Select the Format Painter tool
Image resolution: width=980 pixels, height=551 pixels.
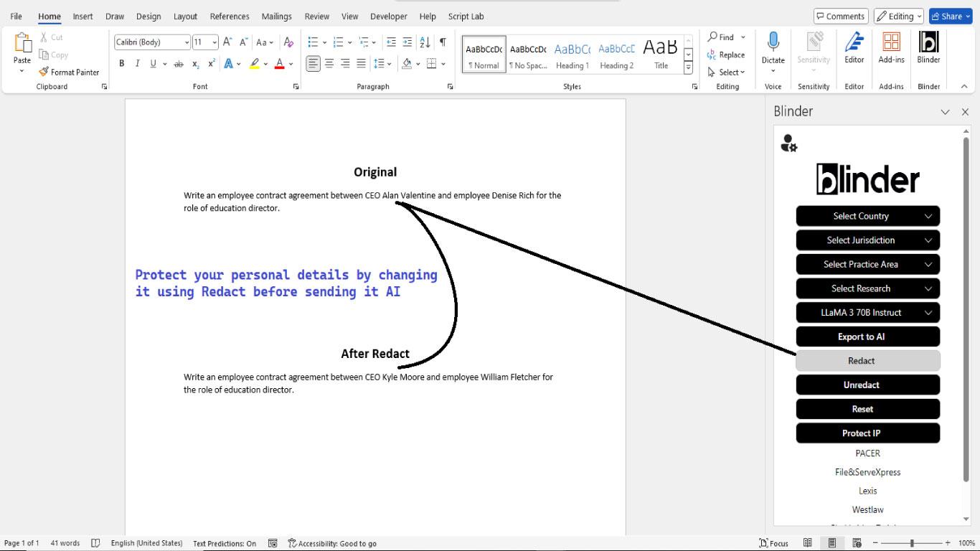[70, 72]
